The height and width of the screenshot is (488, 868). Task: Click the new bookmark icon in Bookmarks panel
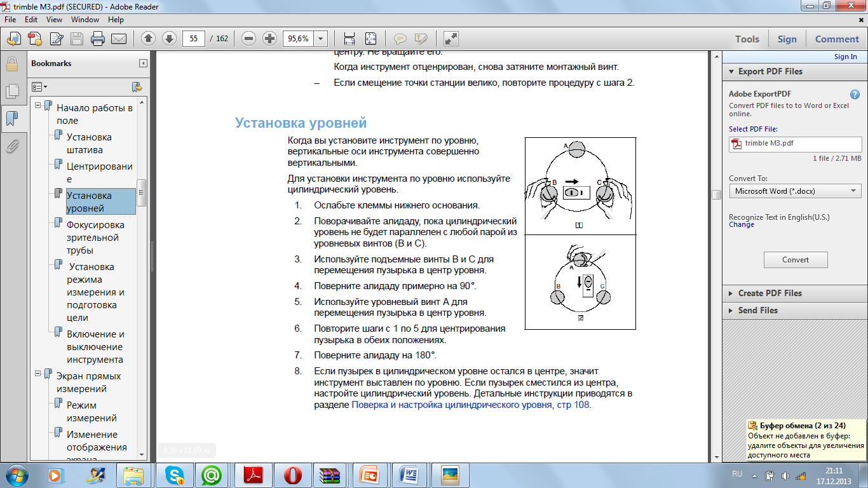tap(137, 86)
